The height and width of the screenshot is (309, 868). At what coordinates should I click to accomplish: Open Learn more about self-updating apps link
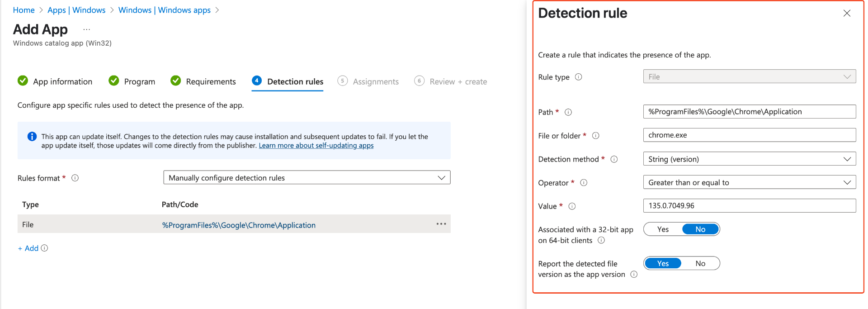pyautogui.click(x=316, y=146)
